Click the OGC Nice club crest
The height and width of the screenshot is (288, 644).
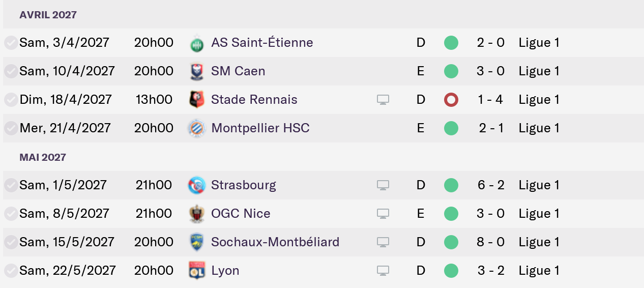point(196,214)
